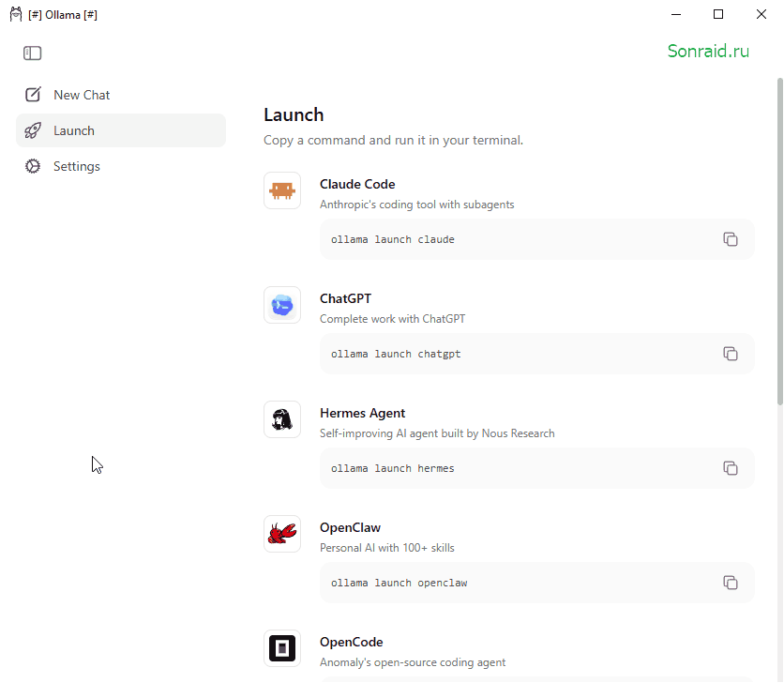Toggle the sidebar panel icon
Image resolution: width=784 pixels, height=683 pixels.
click(x=33, y=53)
